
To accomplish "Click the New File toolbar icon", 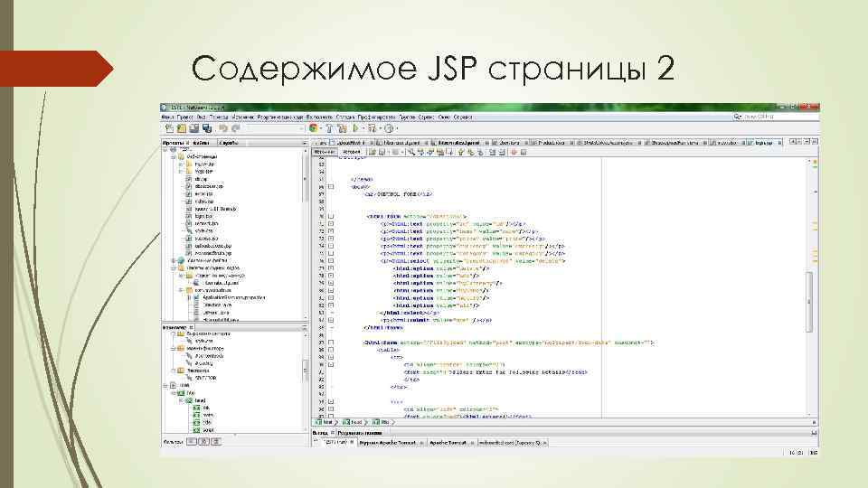I will [169, 128].
